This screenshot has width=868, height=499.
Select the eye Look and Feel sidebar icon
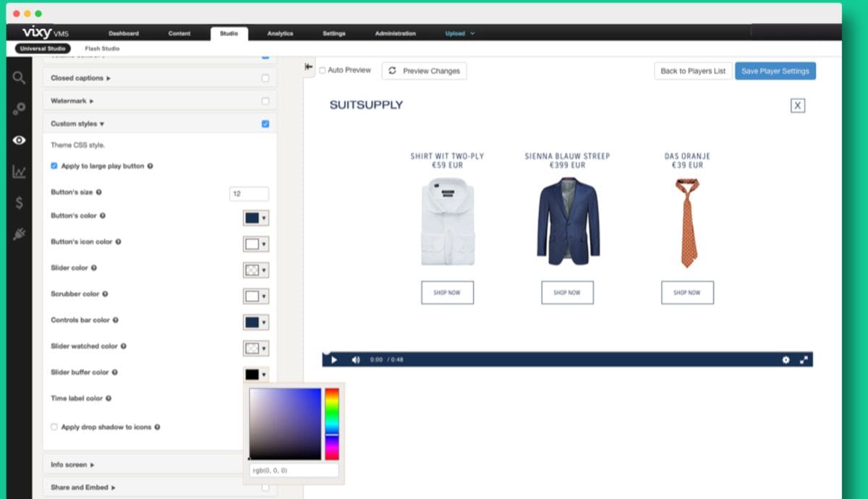(20, 140)
